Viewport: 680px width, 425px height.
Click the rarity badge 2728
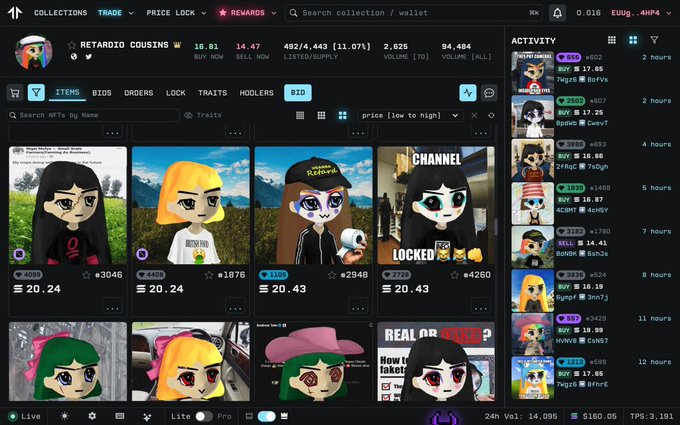pyautogui.click(x=396, y=275)
